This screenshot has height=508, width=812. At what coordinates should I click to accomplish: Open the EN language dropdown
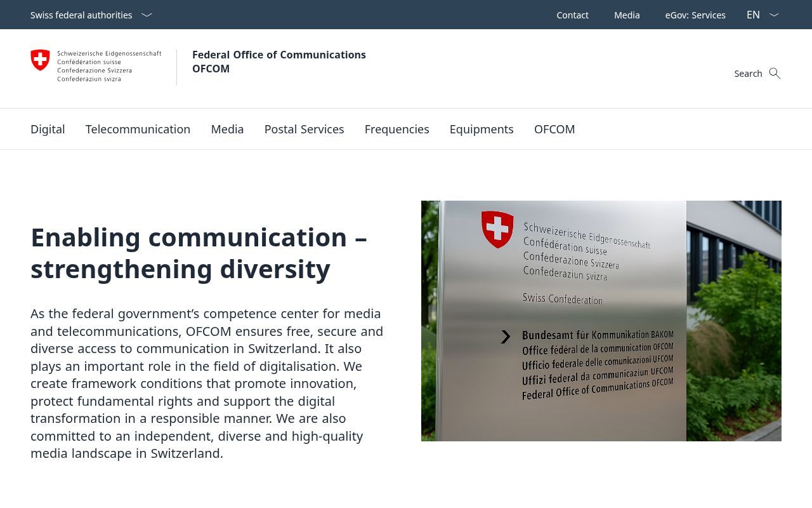[763, 15]
